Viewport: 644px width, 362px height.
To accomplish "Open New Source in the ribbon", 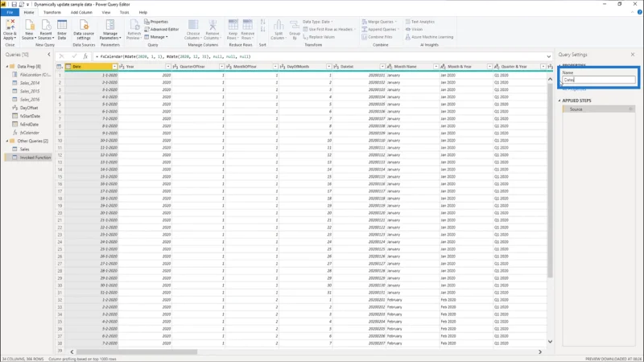I will click(x=29, y=30).
